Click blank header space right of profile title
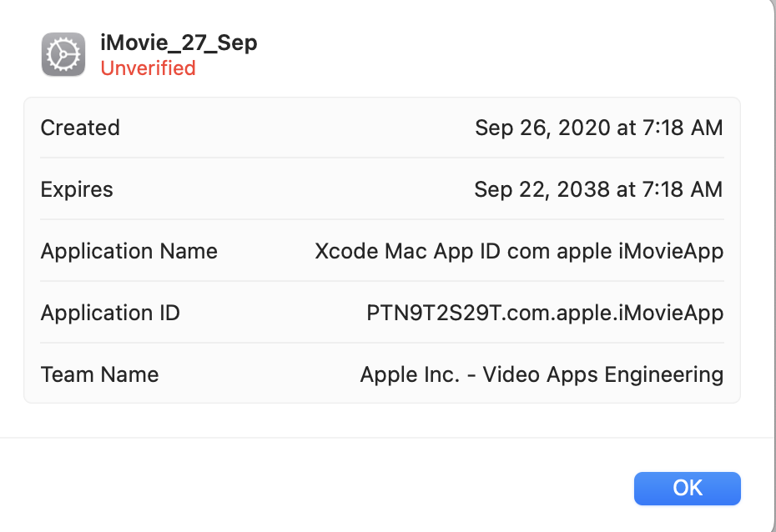 click(x=501, y=50)
